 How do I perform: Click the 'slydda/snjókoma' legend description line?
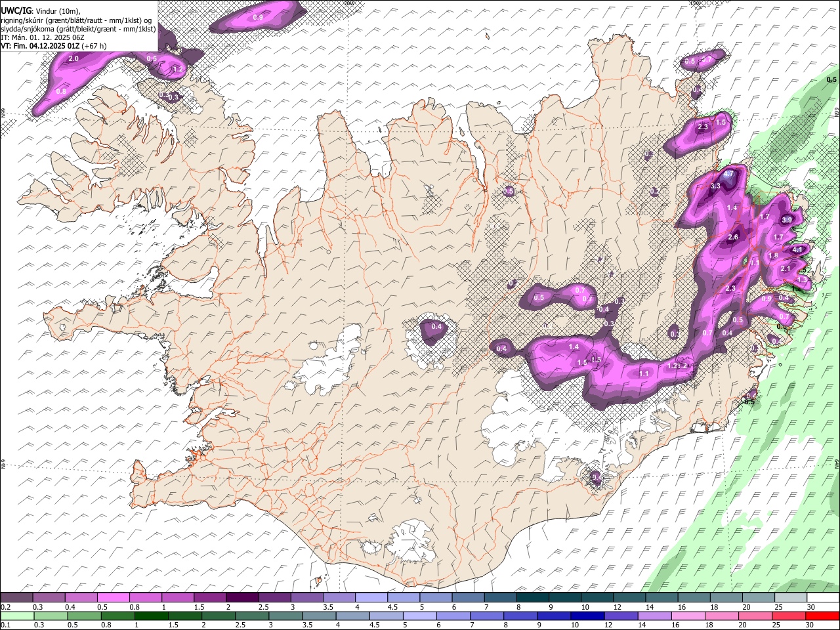click(78, 28)
